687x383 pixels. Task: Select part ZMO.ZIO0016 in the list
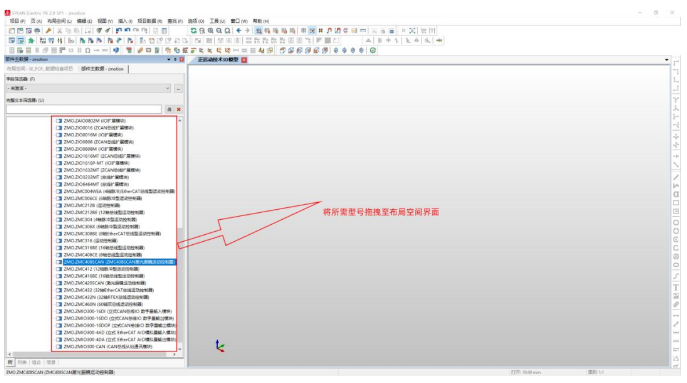(99, 128)
